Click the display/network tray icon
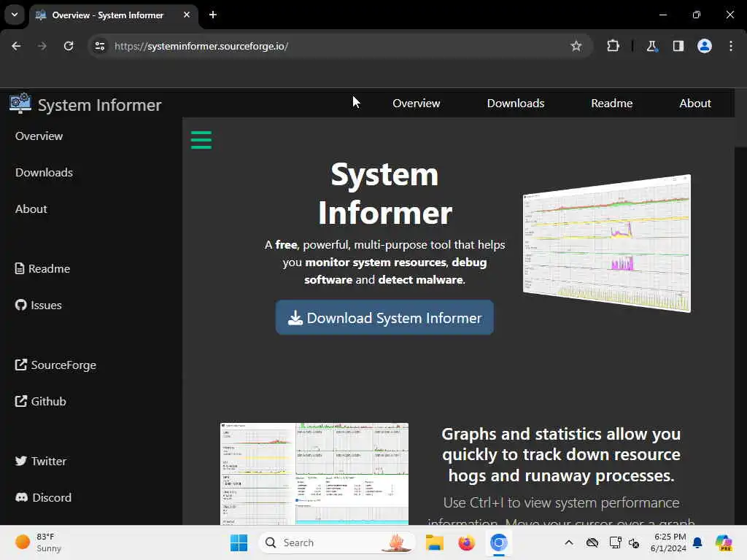 click(x=615, y=542)
